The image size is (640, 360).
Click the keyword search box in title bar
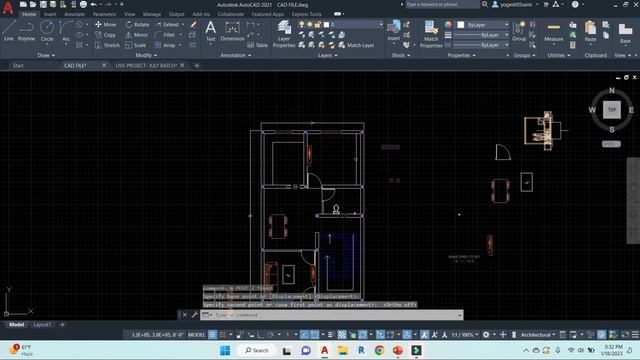(x=442, y=4)
